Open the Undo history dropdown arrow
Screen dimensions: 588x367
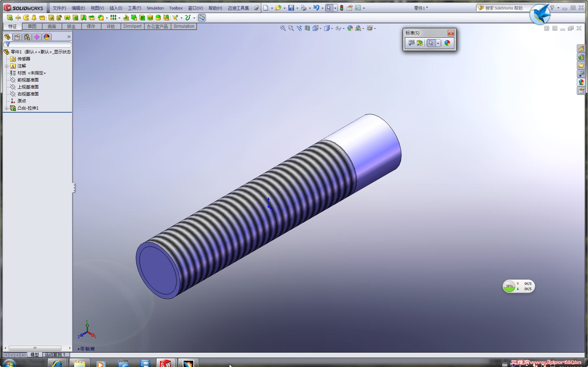tap(322, 8)
